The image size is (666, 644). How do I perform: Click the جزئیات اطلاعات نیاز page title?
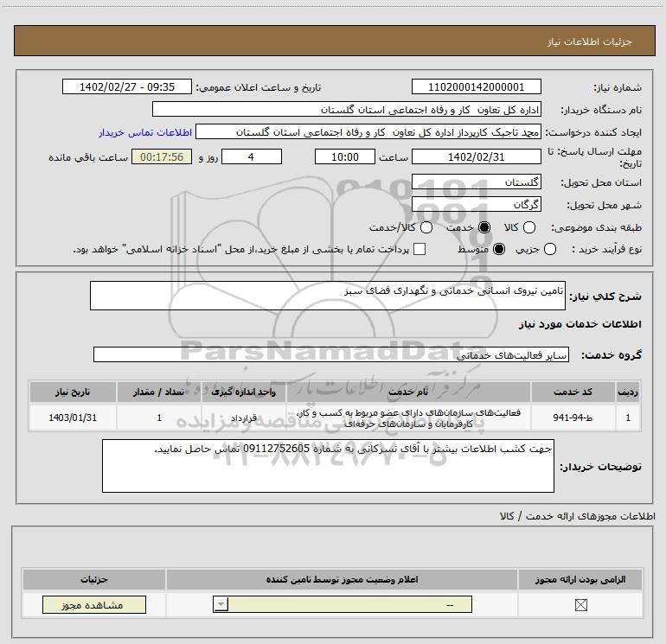(x=589, y=41)
